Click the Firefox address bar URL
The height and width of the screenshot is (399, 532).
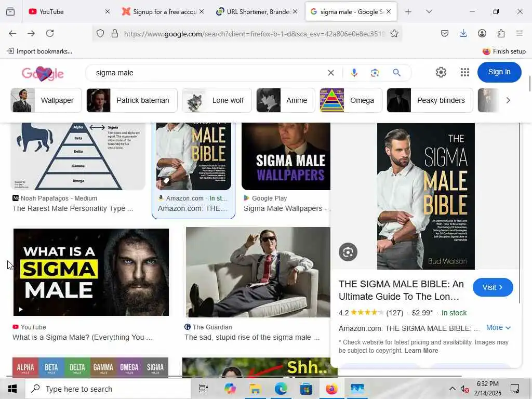point(255,34)
